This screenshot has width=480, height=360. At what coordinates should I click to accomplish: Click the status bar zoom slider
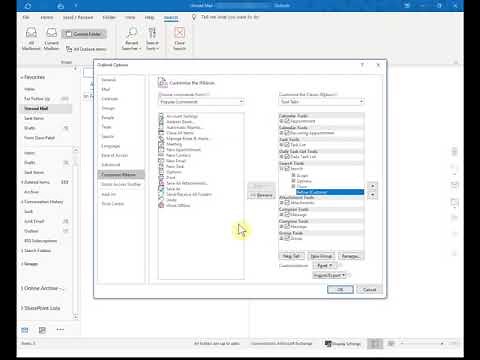tap(423, 343)
